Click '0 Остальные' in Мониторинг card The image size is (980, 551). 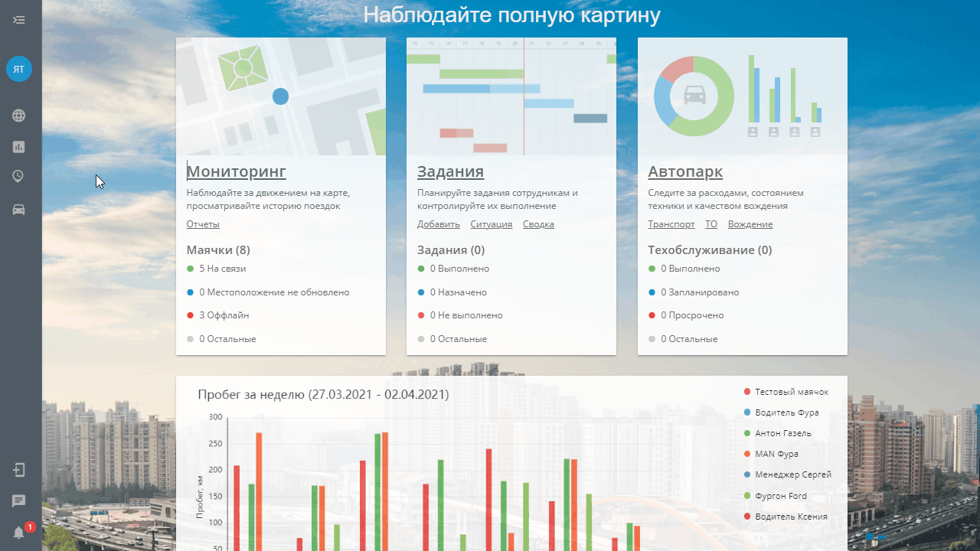[221, 339]
